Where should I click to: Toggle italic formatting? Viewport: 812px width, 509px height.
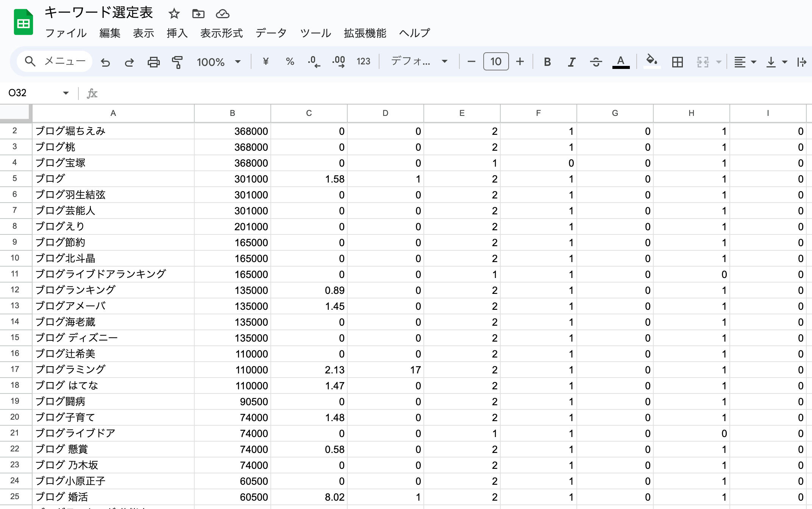click(572, 62)
